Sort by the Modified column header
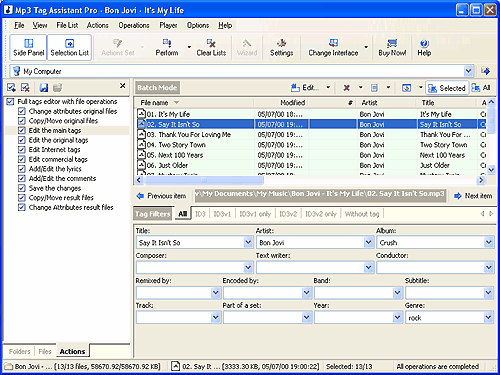Screen dimensions: 500x375 point(281,103)
